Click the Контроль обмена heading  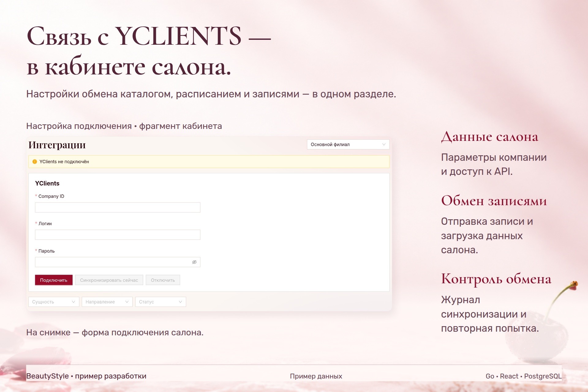coord(496,279)
